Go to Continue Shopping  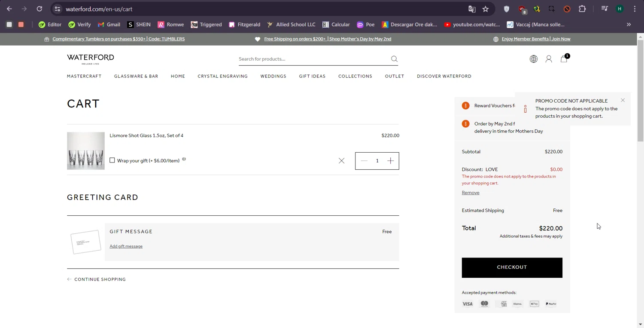96,279
